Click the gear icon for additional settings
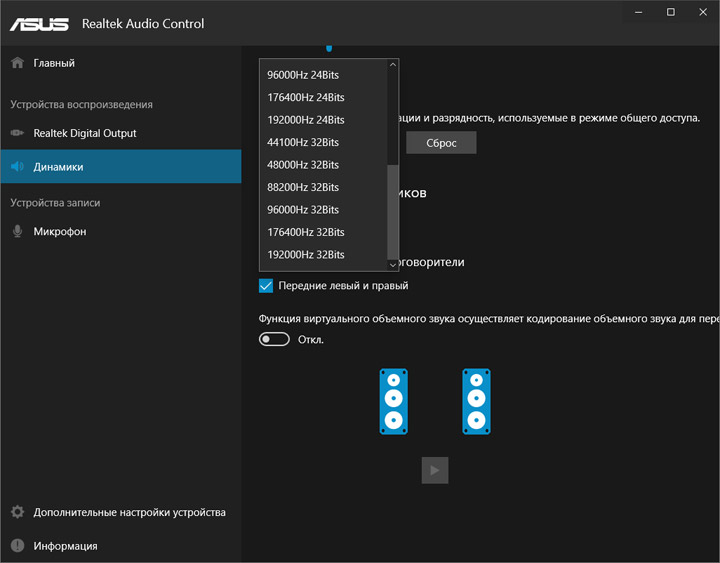The image size is (720, 563). pos(17,512)
